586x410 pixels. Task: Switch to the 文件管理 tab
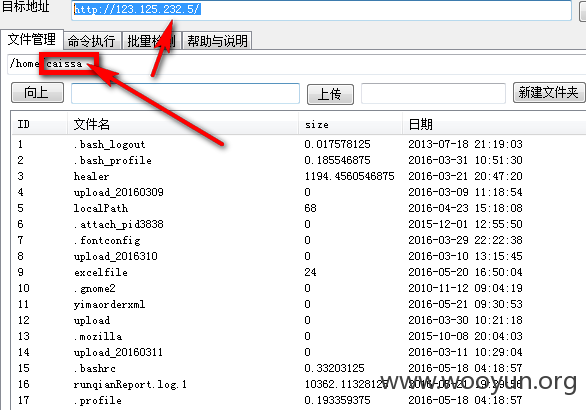point(32,39)
